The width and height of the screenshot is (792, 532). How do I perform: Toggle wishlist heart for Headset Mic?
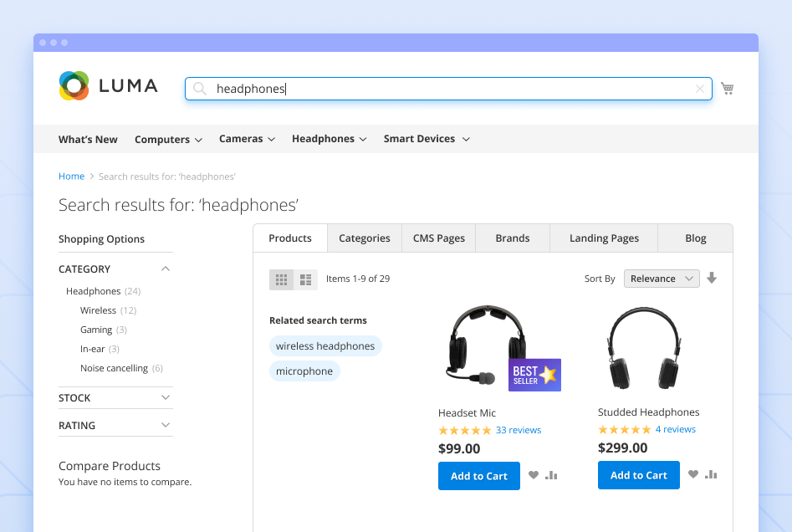(x=534, y=474)
